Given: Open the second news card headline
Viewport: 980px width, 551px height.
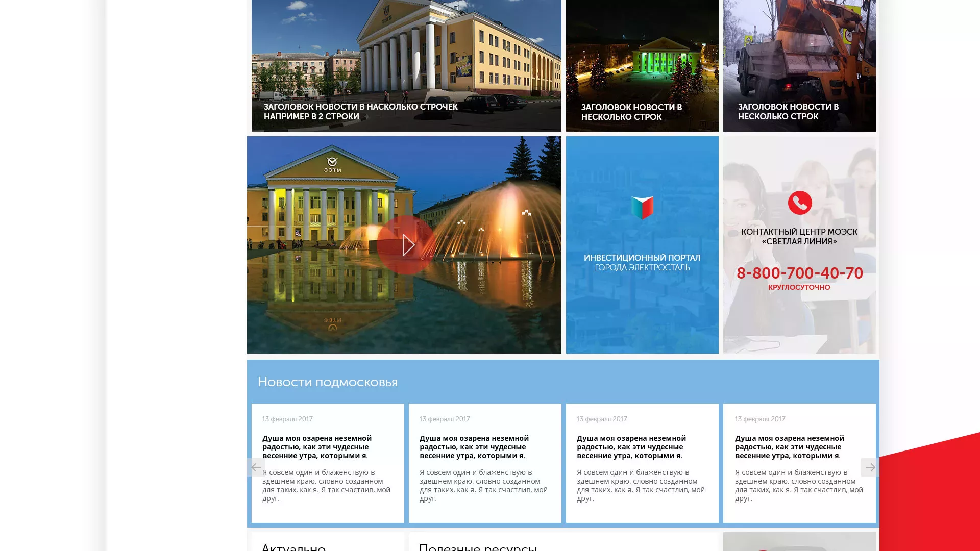Looking at the screenshot, I should (474, 447).
